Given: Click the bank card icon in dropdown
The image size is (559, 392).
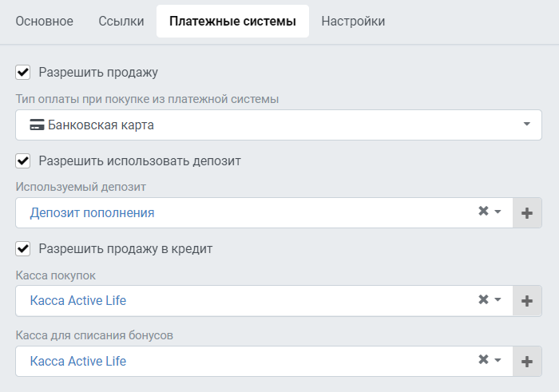Looking at the screenshot, I should pos(37,125).
